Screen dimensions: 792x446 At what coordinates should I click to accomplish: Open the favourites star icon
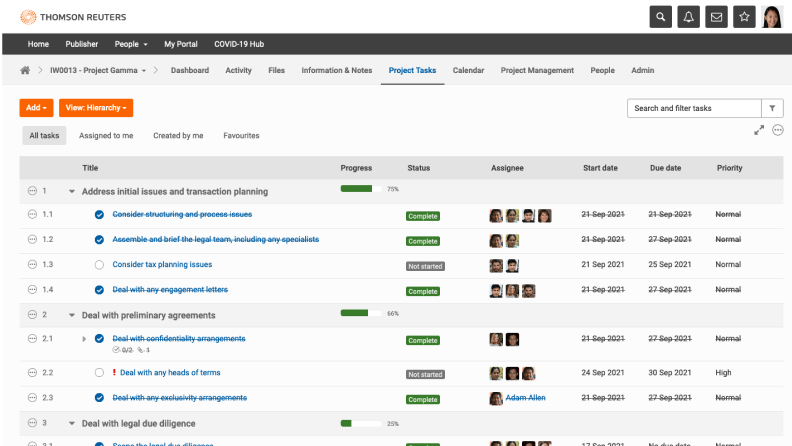click(744, 17)
